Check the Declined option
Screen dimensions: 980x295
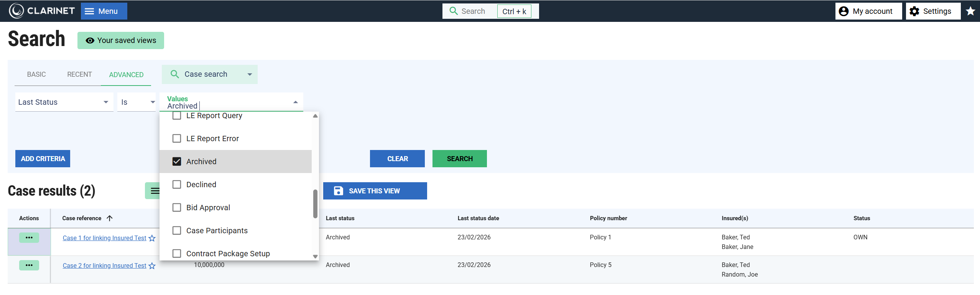click(177, 185)
